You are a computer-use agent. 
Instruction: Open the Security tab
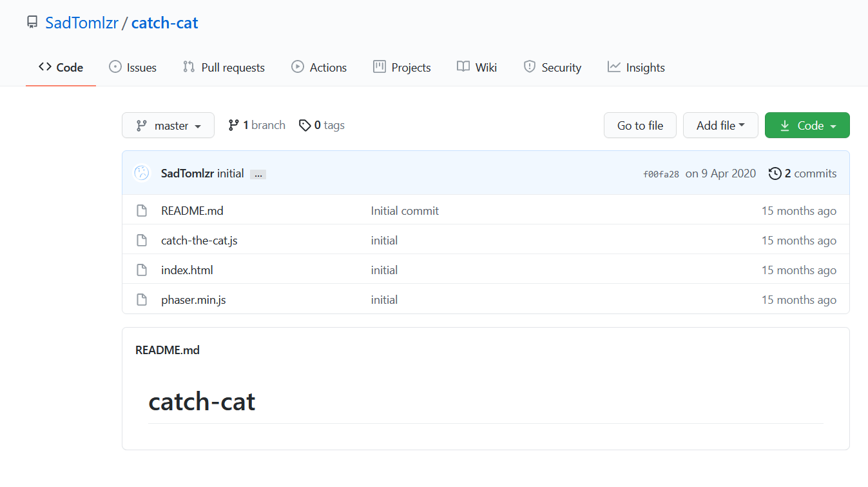552,67
